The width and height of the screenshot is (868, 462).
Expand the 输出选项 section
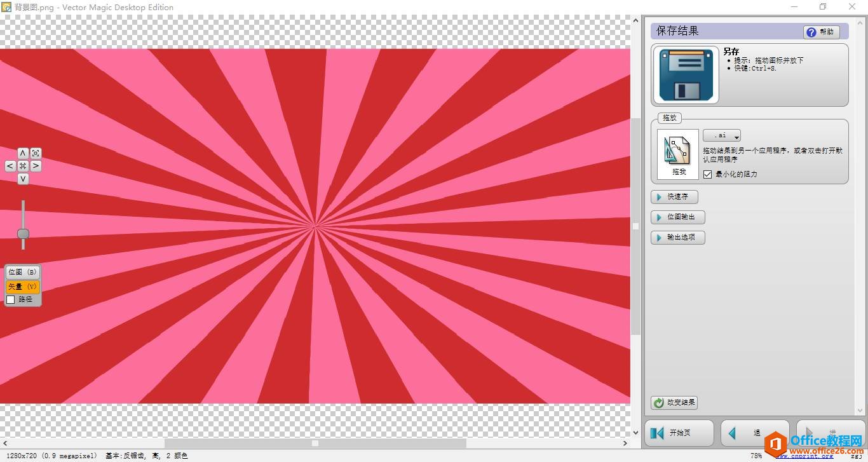coord(678,238)
